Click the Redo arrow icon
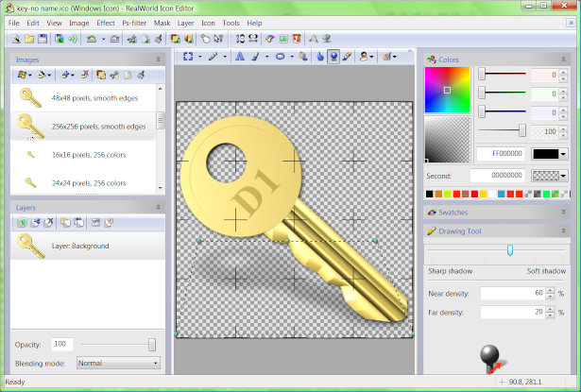The width and height of the screenshot is (581, 392). pos(115,39)
